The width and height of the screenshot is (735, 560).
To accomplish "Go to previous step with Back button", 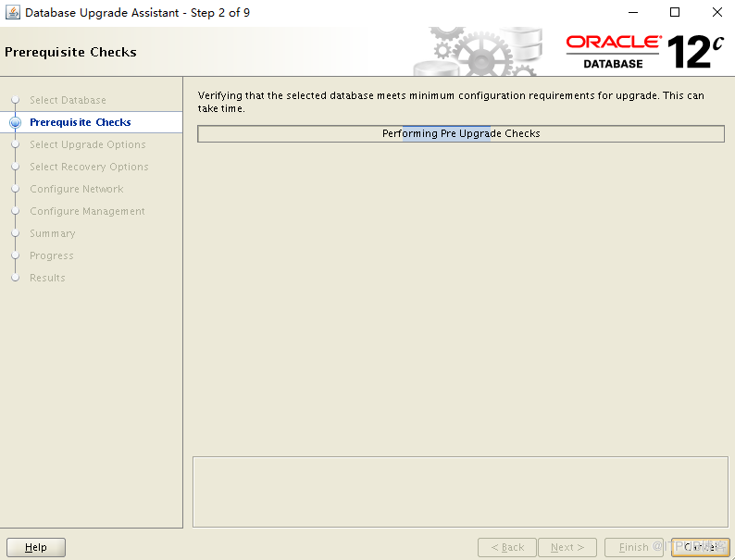I will 507,547.
